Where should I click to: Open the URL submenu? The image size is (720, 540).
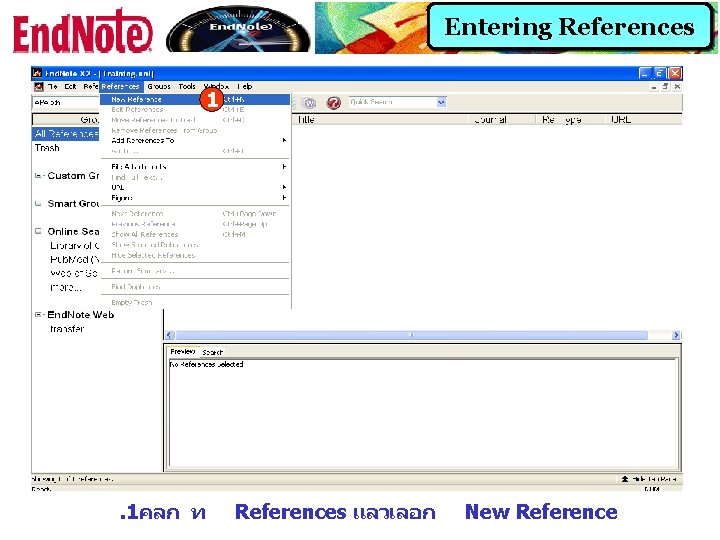pyautogui.click(x=195, y=187)
